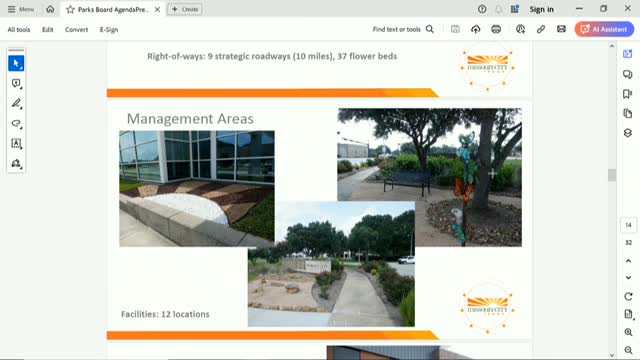640x360 pixels.
Task: Select the Add comment tool
Action: pos(16,83)
